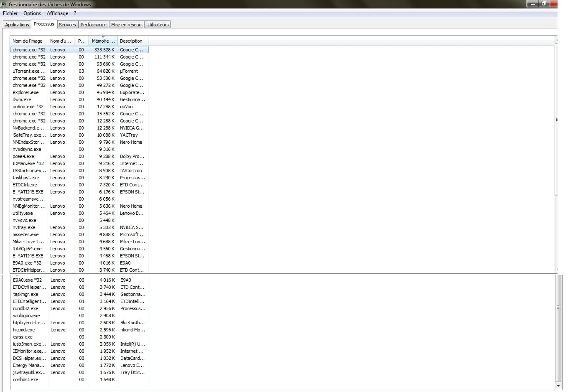Select the msseces.exe process
Image resolution: width=568 pixels, height=392 pixels.
pyautogui.click(x=79, y=234)
